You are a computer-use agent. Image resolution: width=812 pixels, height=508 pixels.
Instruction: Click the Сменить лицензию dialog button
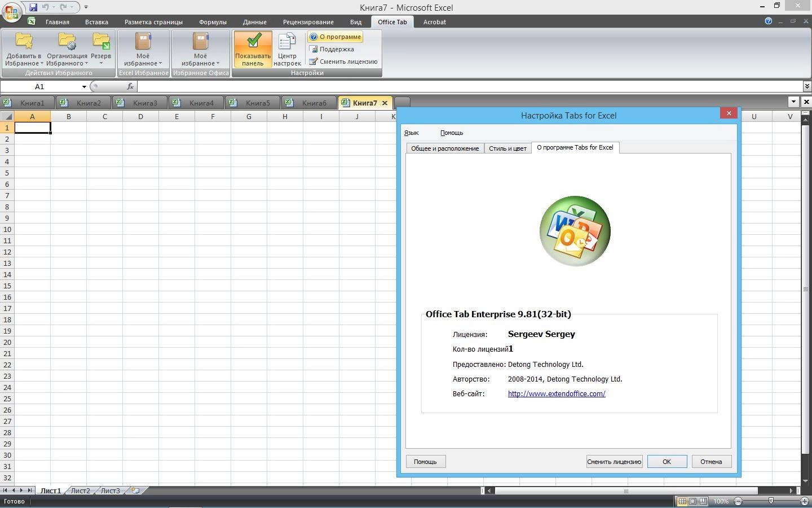tap(614, 462)
